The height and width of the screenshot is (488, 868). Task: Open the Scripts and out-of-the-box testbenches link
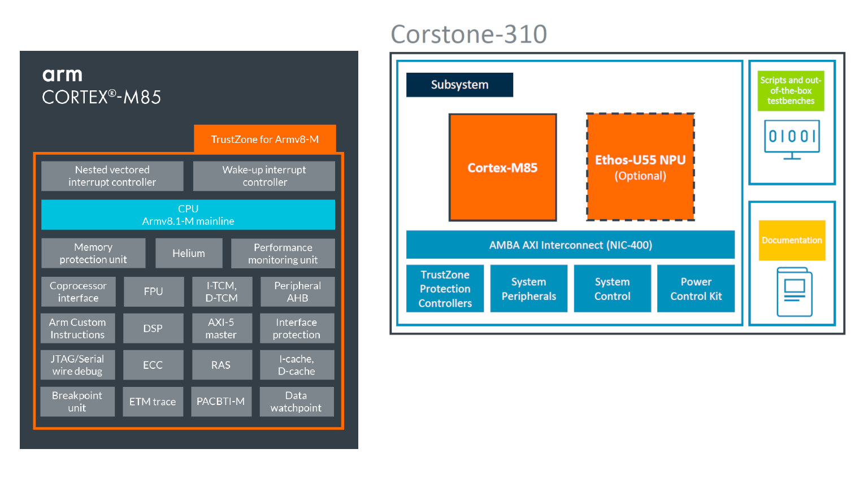pyautogui.click(x=790, y=90)
